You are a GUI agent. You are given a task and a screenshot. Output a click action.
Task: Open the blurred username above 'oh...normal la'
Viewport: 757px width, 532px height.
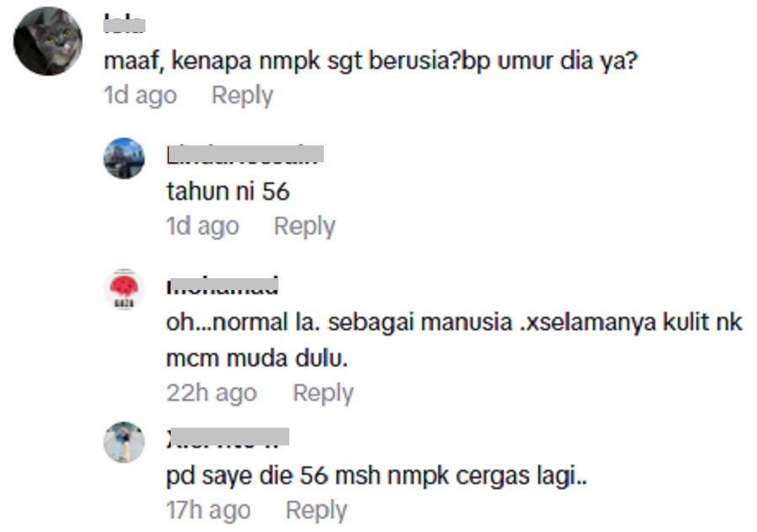coord(223,285)
